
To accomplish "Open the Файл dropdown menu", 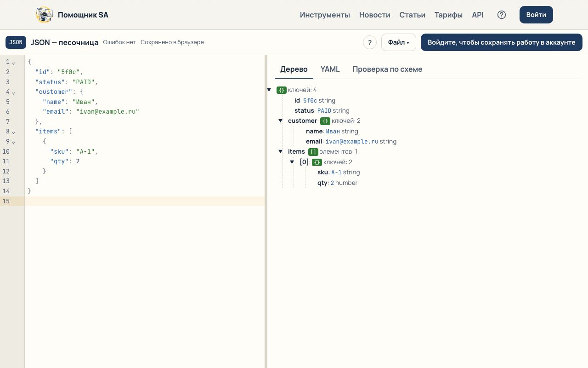I will click(399, 42).
